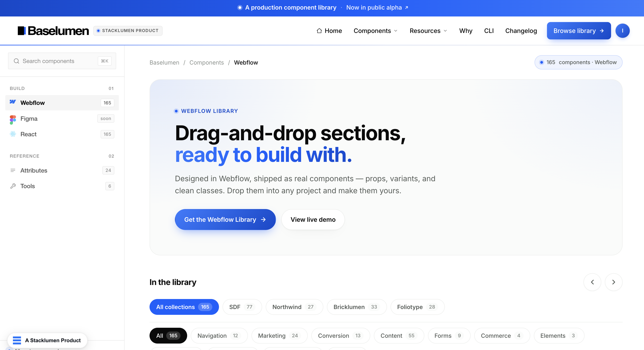Select the SDF collection chip
Viewport: 644px width, 350px height.
click(242, 307)
